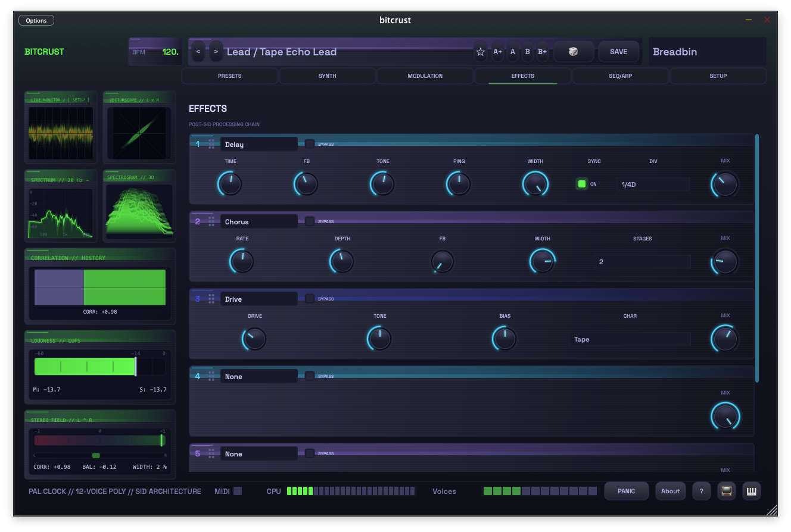Click the previous preset arrow
Image resolution: width=791 pixels, height=532 pixels.
point(198,52)
